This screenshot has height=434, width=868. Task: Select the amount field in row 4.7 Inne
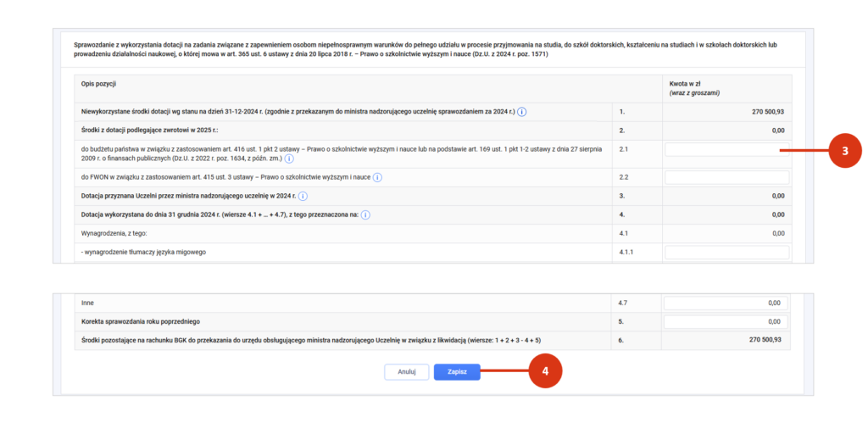(x=726, y=303)
